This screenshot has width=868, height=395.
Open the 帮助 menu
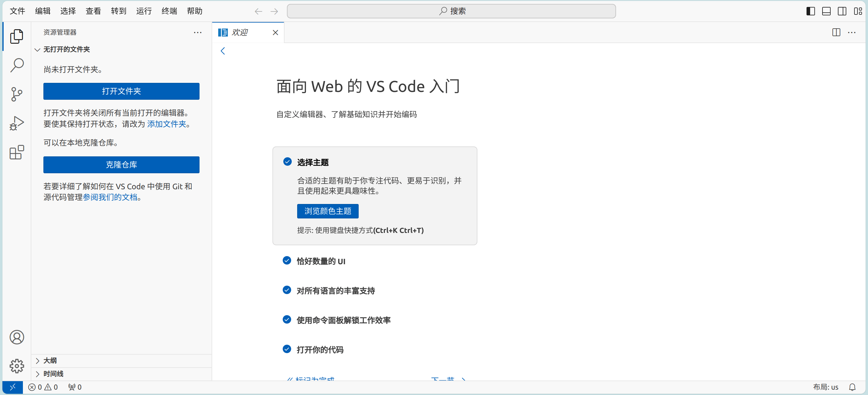(x=195, y=11)
